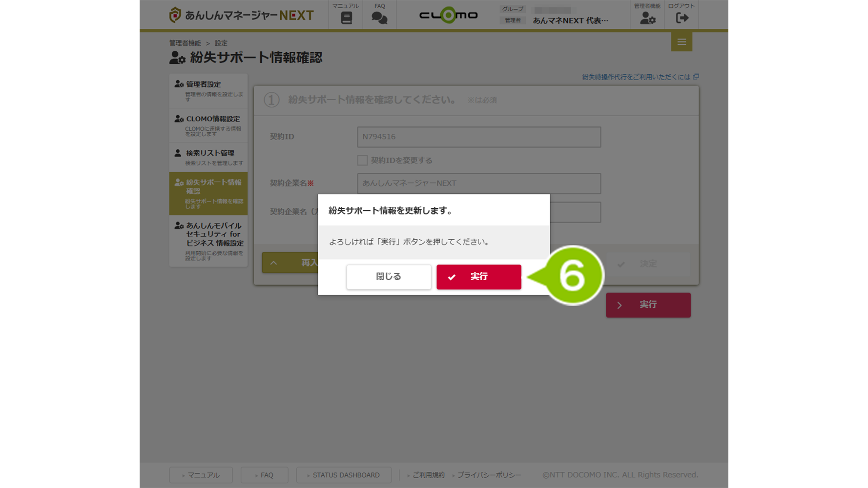Click the 契約企業名 input field
Image resolution: width=868 pixels, height=488 pixels.
click(x=478, y=183)
